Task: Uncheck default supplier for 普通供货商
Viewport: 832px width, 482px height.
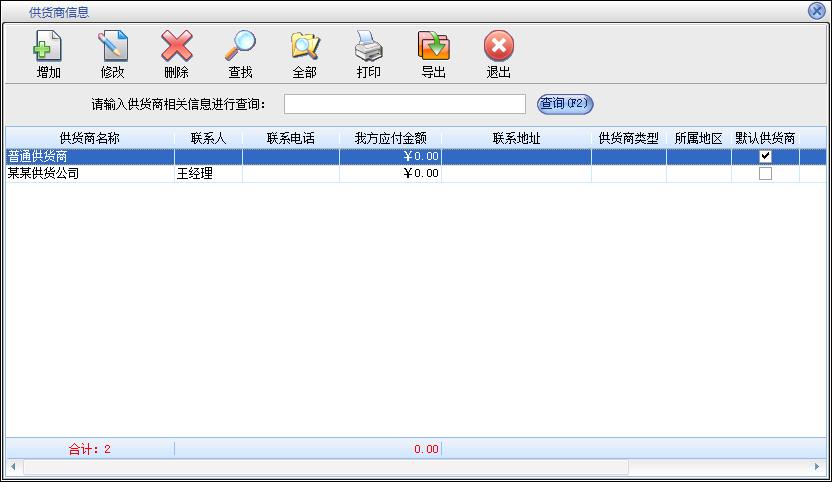Action: (765, 156)
